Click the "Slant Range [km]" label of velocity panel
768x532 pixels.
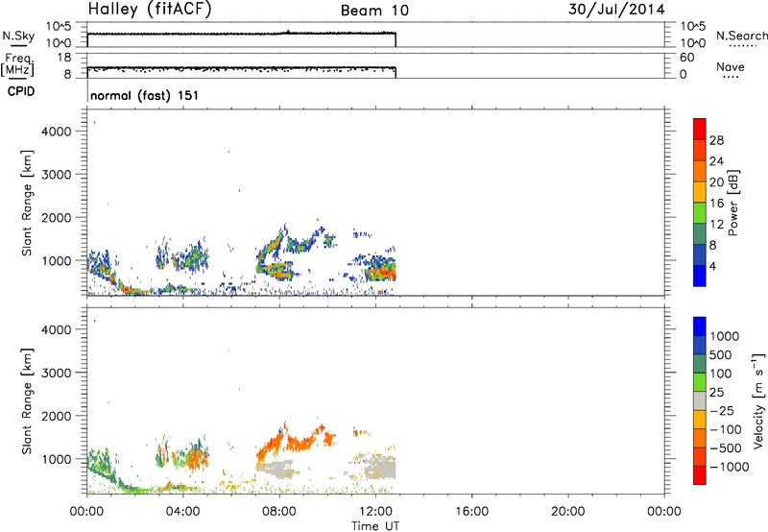[27, 401]
